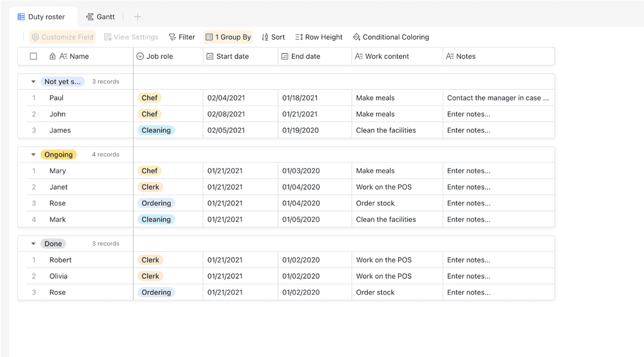This screenshot has height=357, width=644.
Task: Open Row Height options
Action: pyautogui.click(x=319, y=37)
